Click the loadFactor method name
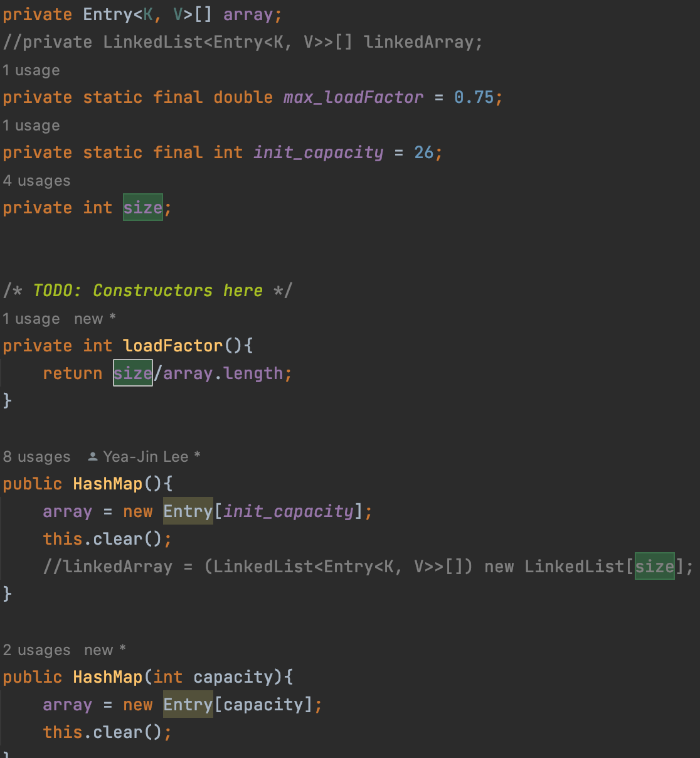700x758 pixels. point(173,346)
